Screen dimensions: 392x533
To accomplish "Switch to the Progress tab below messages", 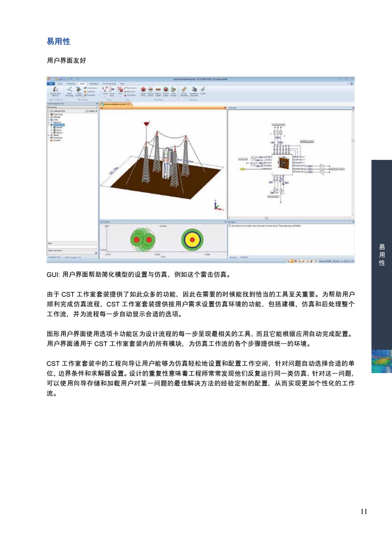I will (x=244, y=257).
